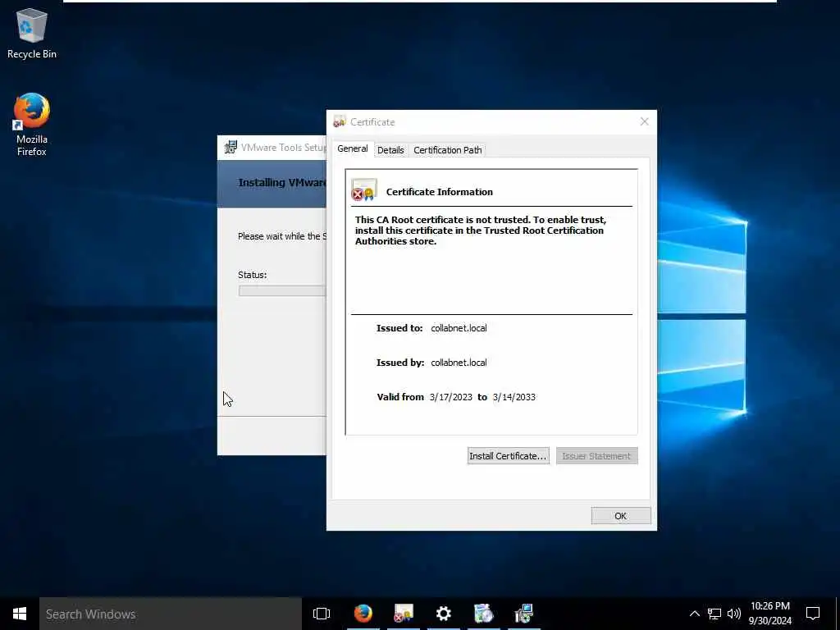Click the Please wait while text in VMware setup
840x630 pixels.
pos(282,236)
